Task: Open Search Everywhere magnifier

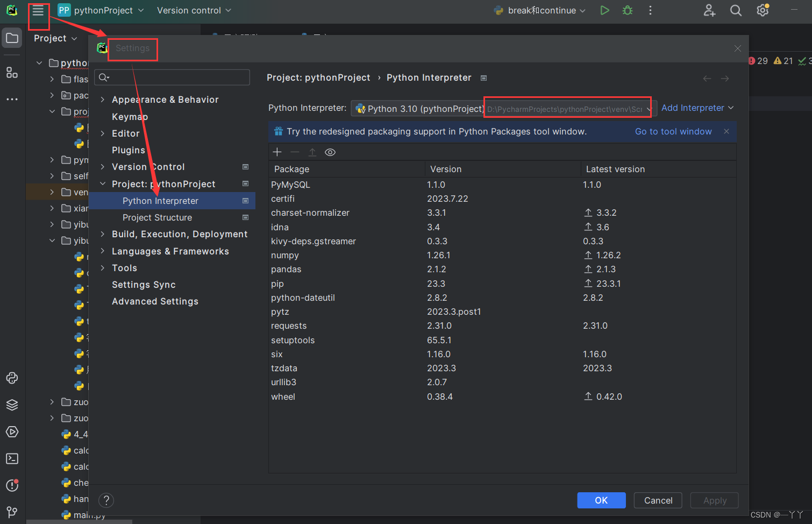Action: coord(736,10)
